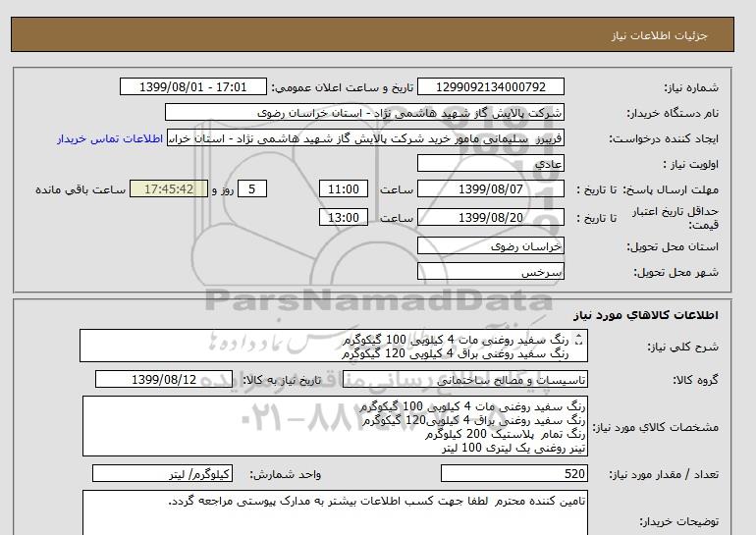
Task: Click the label مهلت ارسال پاسخ
Action: coord(672,189)
